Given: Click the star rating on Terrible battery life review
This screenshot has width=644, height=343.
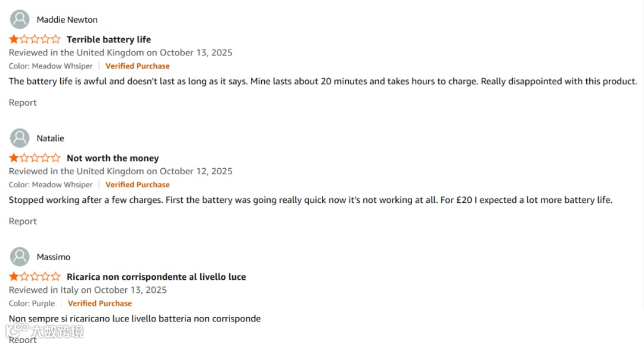Looking at the screenshot, I should coord(35,39).
